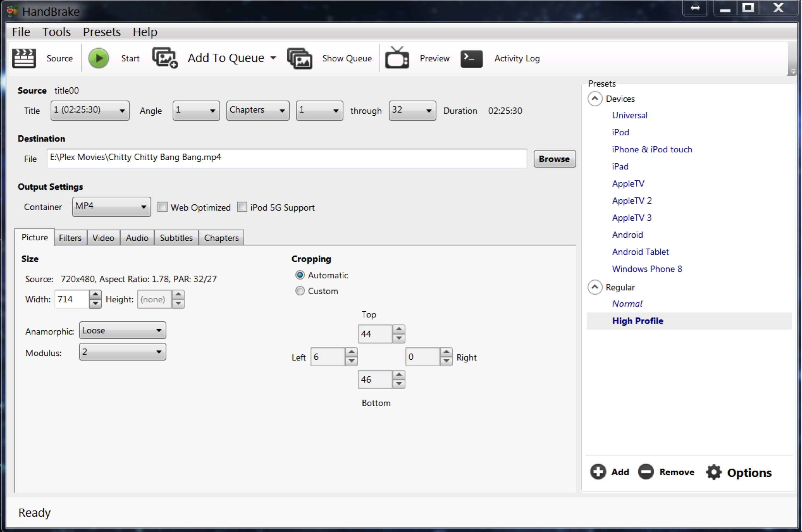Enable the iPod 5G Support checkbox
This screenshot has height=532, width=802.
[x=242, y=207]
